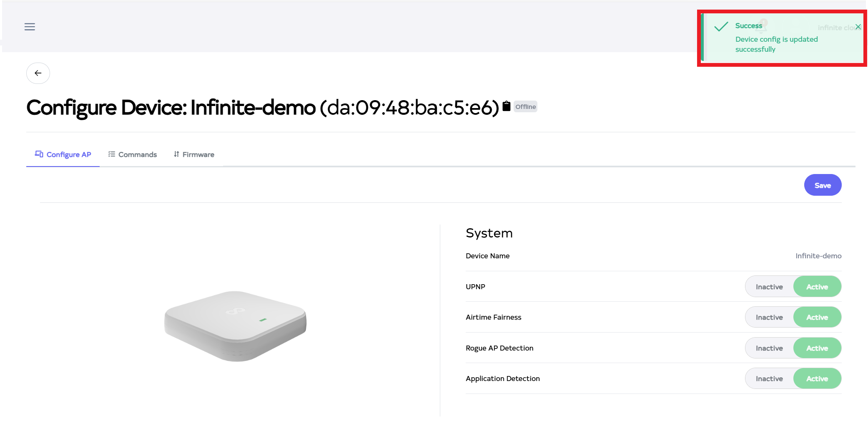The height and width of the screenshot is (429, 868).
Task: Click the green checkmark success icon
Action: [x=721, y=27]
